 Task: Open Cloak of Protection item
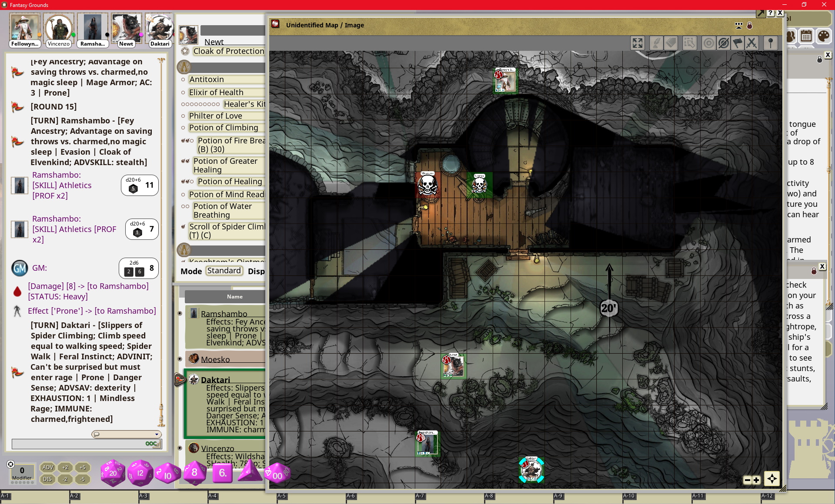click(229, 51)
